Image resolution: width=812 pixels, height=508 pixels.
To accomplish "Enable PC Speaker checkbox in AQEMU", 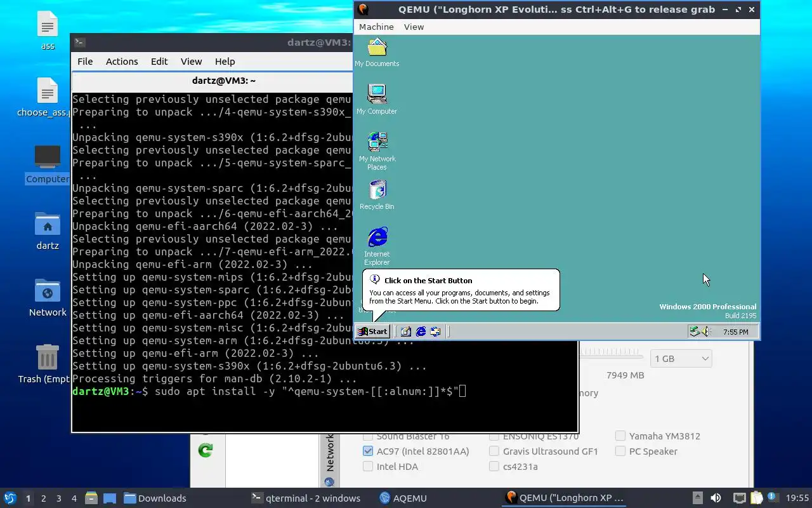I will 620,451.
